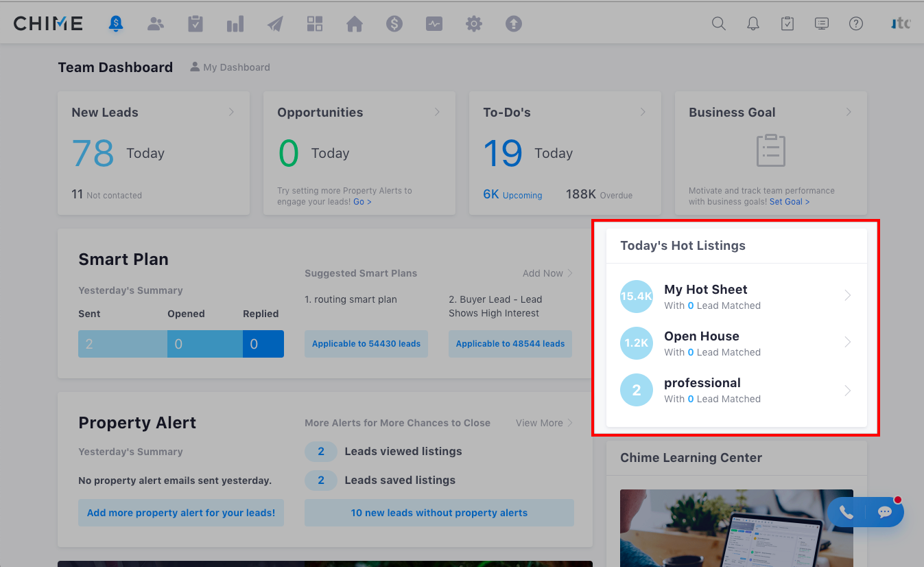The image size is (924, 567).
Task: Click the dollar sign Transactions icon
Action: (x=394, y=24)
